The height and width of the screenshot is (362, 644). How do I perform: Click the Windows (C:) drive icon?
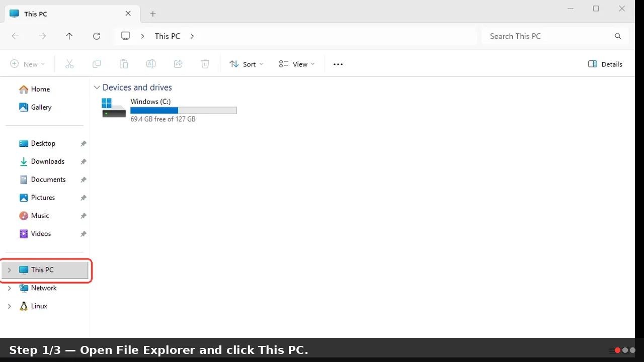pos(114,108)
